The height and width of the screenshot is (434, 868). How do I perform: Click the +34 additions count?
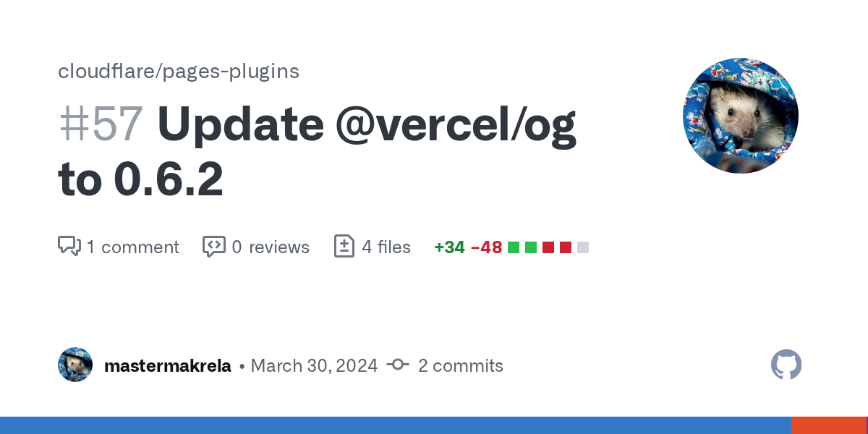pos(449,247)
